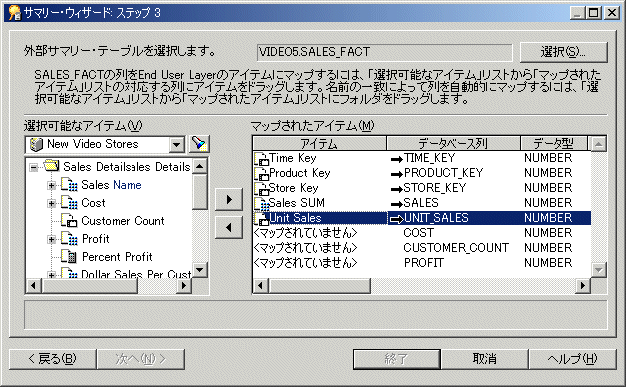Click the flashlight find icon
The image size is (626, 387).
tap(199, 144)
